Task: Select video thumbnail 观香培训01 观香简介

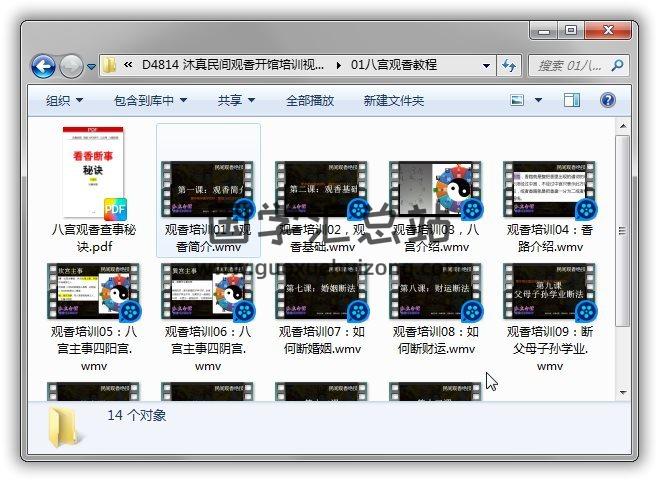Action: pyautogui.click(x=208, y=190)
